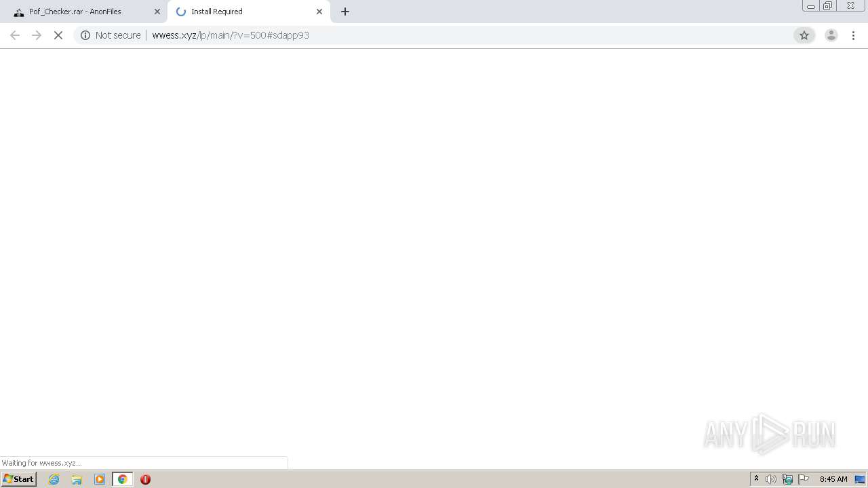
Task: Launch Internet Explorer from taskbar
Action: 54,479
